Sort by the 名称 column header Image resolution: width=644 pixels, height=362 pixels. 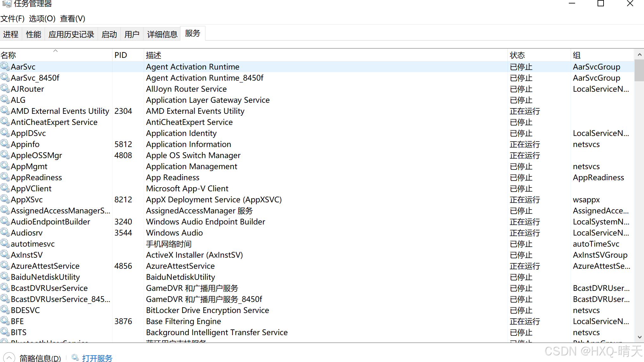(x=8, y=55)
